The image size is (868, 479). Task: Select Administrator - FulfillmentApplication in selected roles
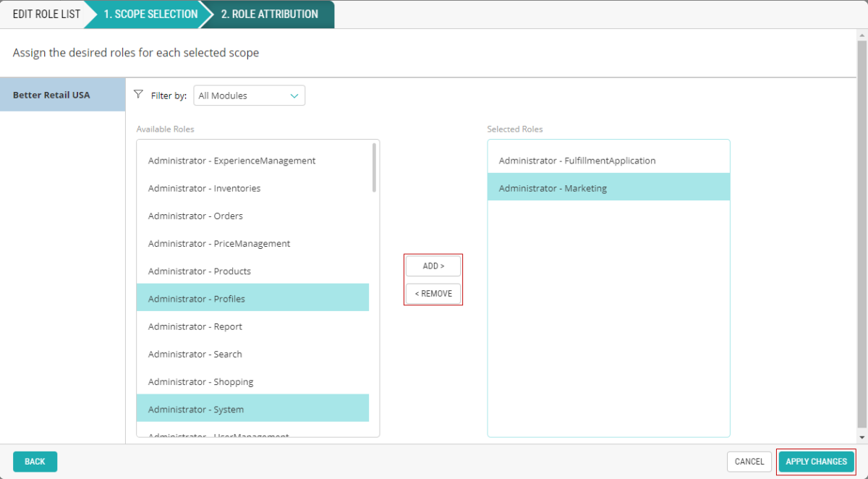coord(576,161)
